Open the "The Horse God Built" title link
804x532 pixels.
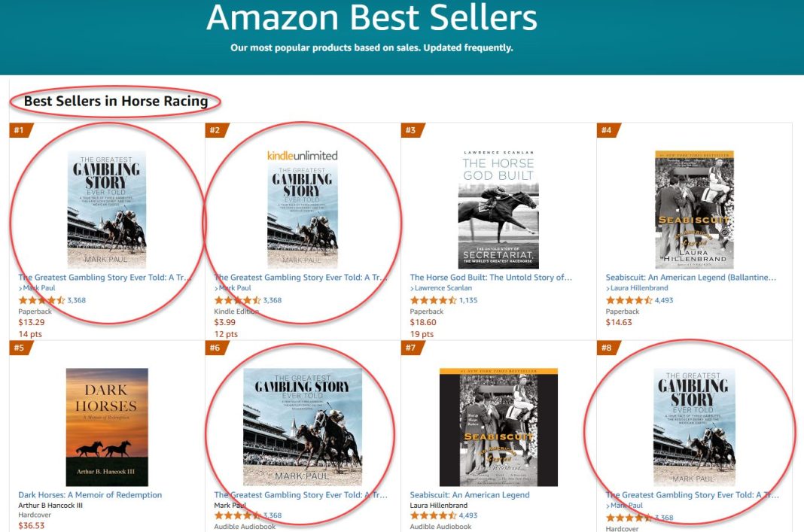coord(491,278)
